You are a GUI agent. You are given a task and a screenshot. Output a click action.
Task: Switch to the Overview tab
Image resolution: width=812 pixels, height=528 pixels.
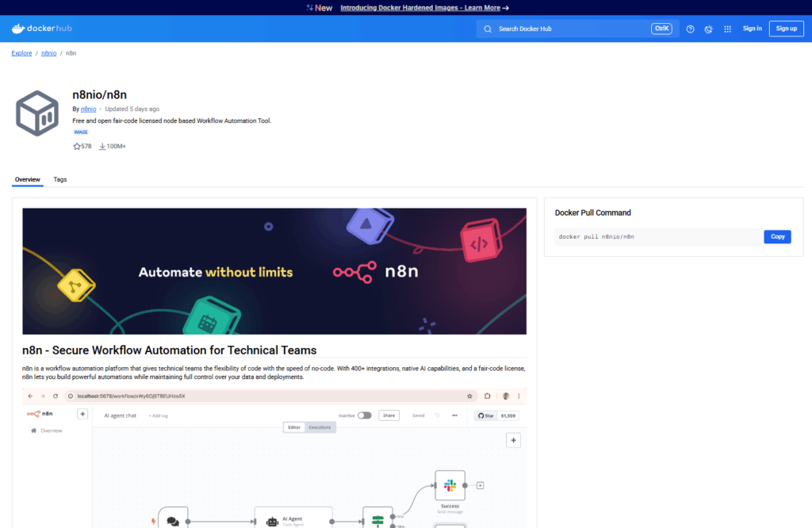point(28,180)
